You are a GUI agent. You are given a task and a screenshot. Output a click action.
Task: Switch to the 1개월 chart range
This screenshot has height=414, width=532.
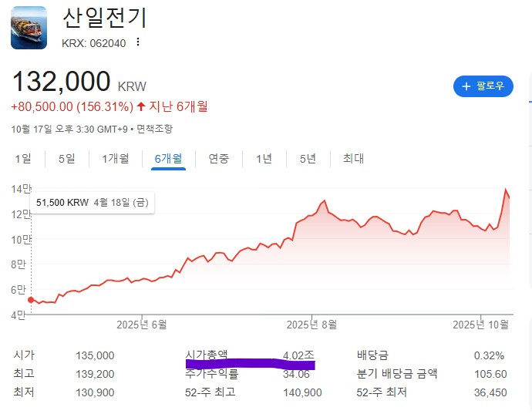point(116,159)
